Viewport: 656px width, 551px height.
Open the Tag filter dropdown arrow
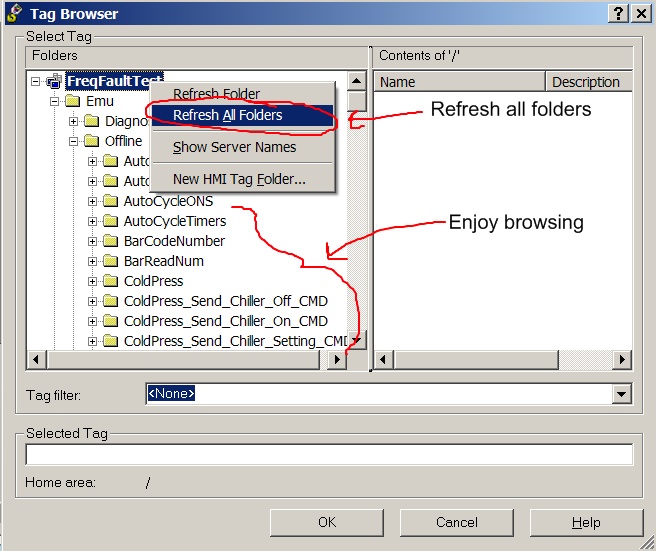(x=621, y=394)
